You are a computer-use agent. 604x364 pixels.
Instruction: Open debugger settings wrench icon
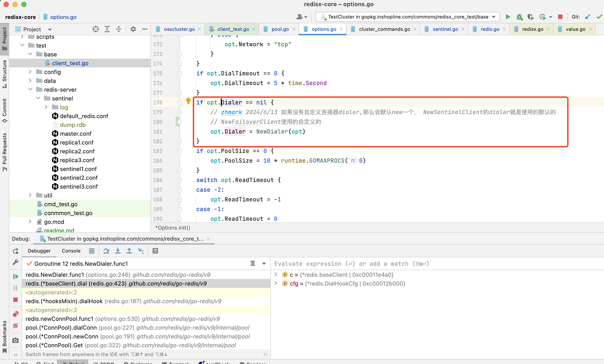click(15, 262)
